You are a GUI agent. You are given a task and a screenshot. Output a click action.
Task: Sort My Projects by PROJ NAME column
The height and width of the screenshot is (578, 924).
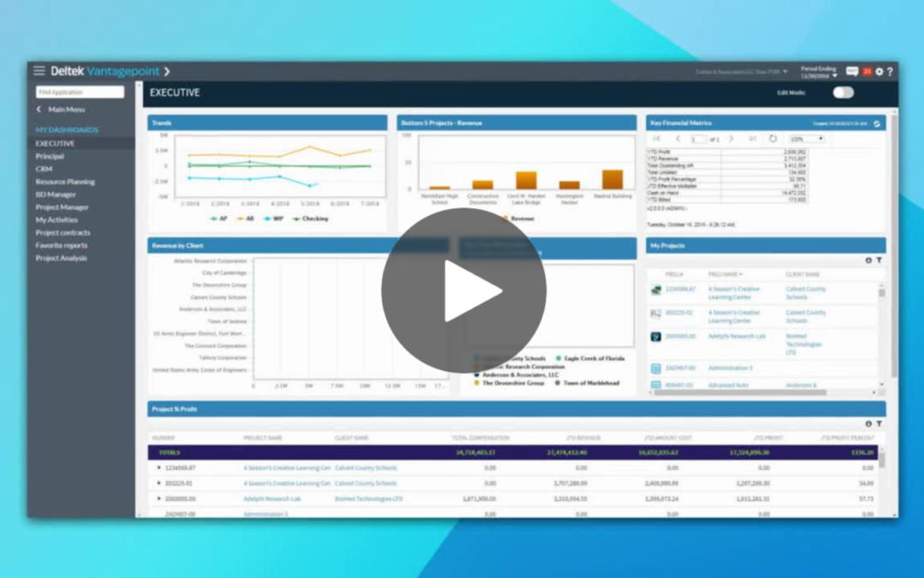(725, 275)
